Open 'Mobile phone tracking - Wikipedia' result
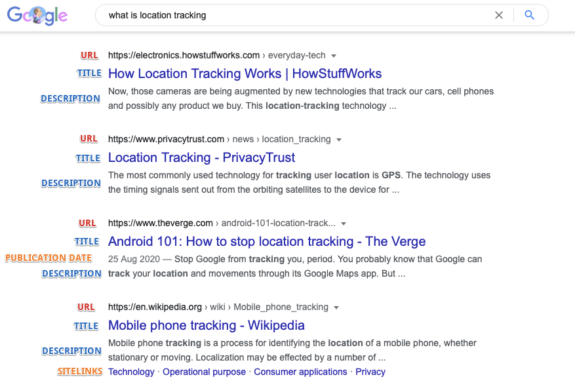Screen dimensions: 575x392 pyautogui.click(x=206, y=326)
